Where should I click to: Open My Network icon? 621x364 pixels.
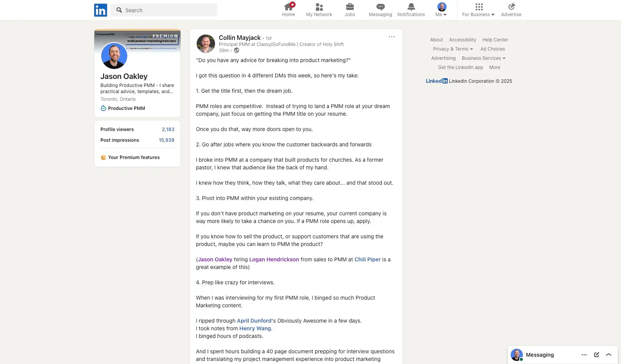click(319, 7)
